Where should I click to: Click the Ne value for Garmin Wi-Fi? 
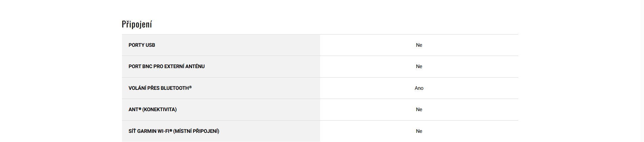pyautogui.click(x=419, y=131)
